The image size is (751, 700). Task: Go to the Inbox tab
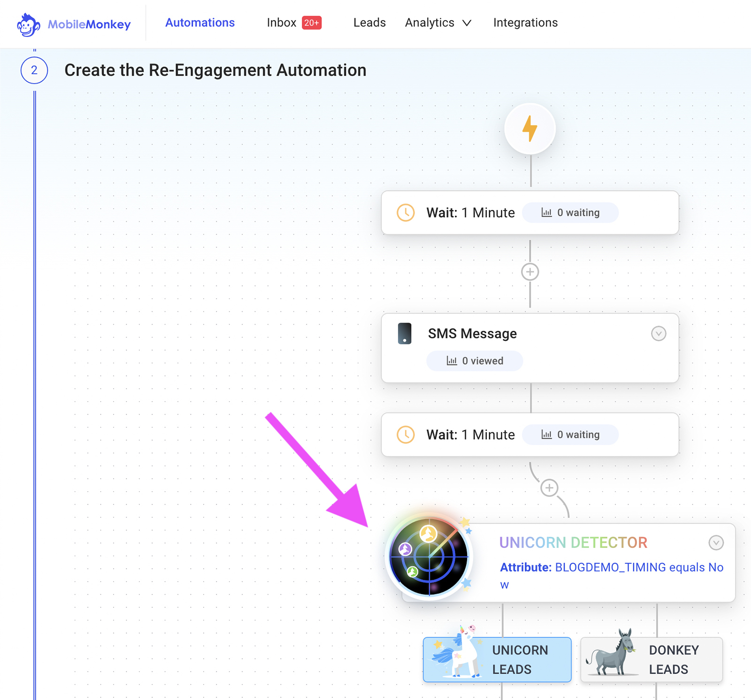click(282, 23)
